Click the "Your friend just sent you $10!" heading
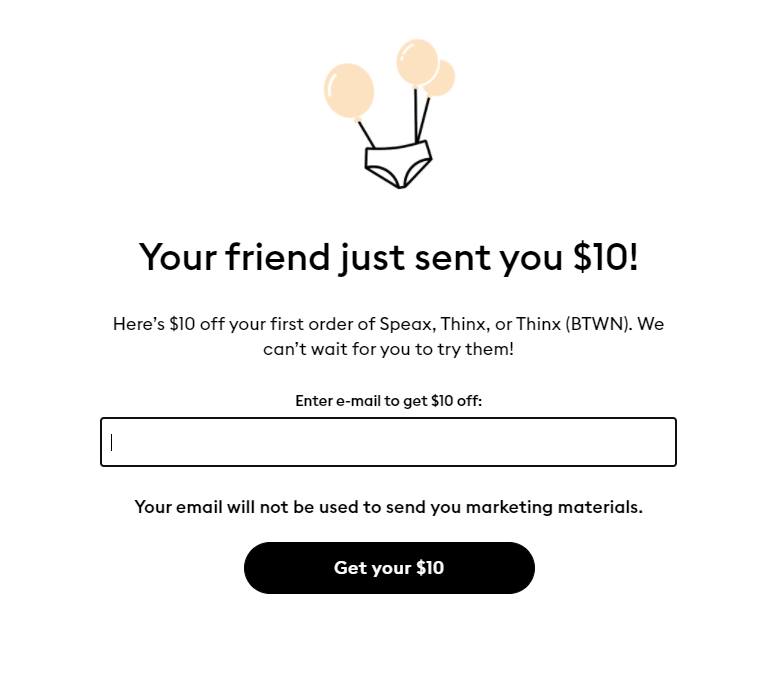The width and height of the screenshot is (776, 699). pyautogui.click(x=388, y=257)
